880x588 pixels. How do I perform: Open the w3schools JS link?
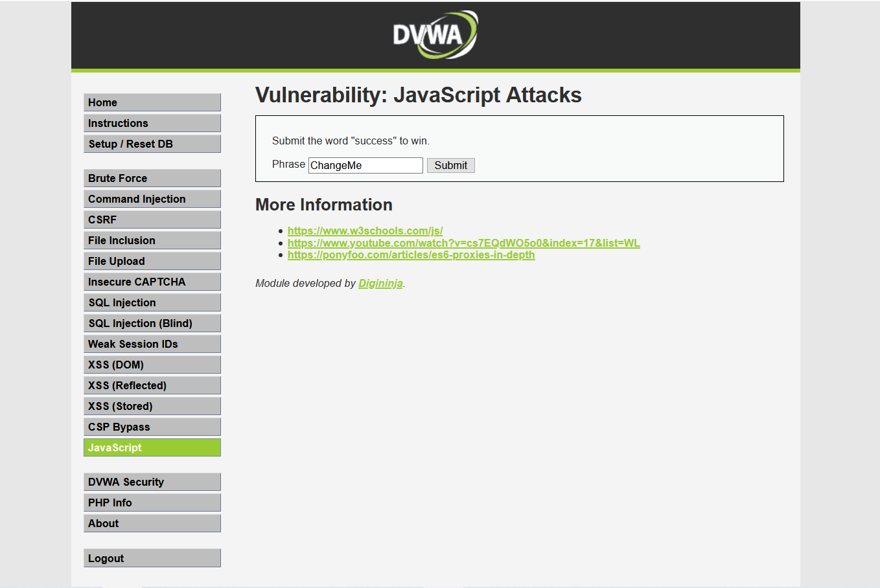[365, 231]
